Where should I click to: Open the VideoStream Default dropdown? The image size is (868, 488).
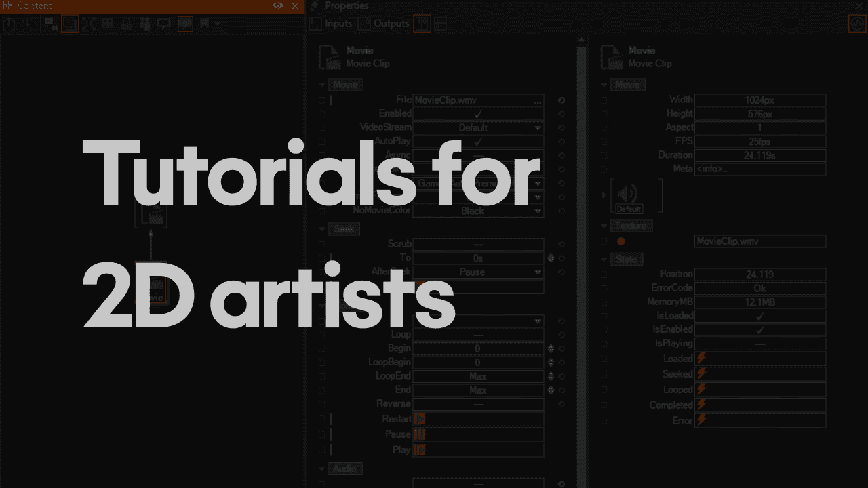[478, 127]
